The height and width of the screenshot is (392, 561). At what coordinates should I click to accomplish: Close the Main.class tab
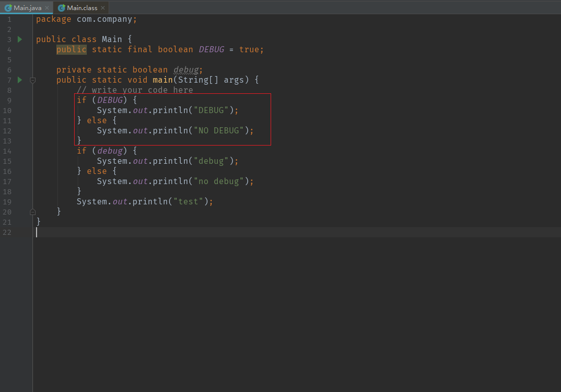click(x=102, y=8)
